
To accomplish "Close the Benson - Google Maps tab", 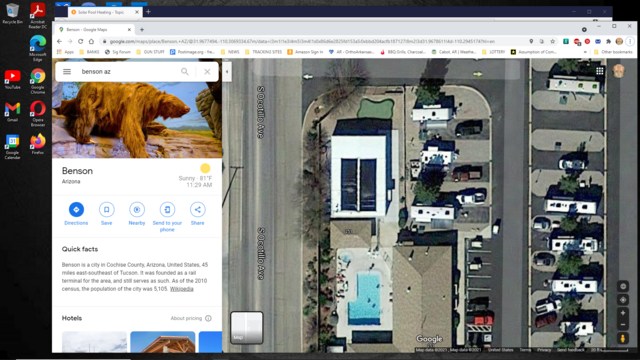I will coord(129,29).
